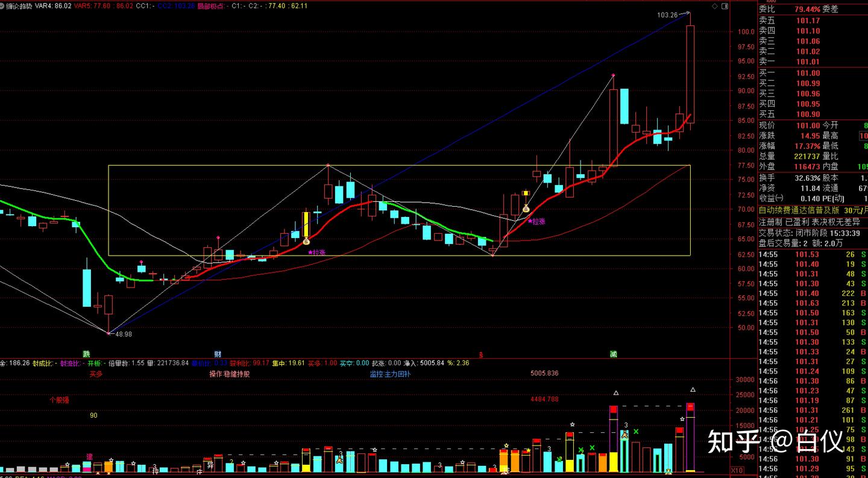Open the 财 info marker under the chart
This screenshot has width=868, height=478.
point(218,354)
